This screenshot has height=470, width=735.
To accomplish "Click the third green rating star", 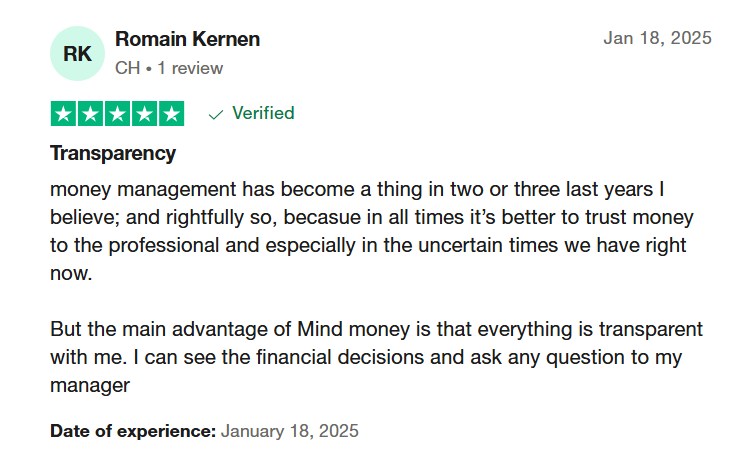I will 118,113.
